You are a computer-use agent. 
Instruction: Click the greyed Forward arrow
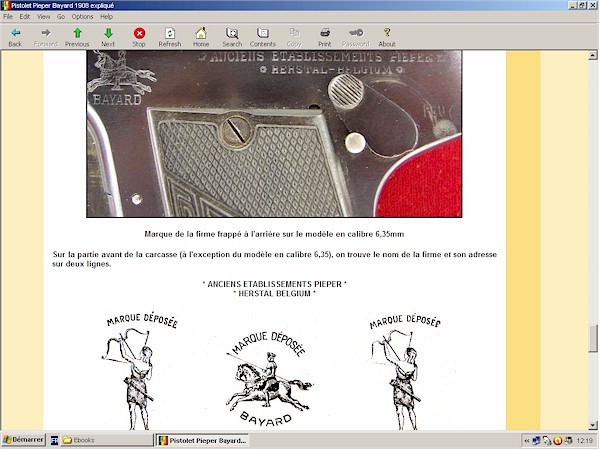(46, 37)
